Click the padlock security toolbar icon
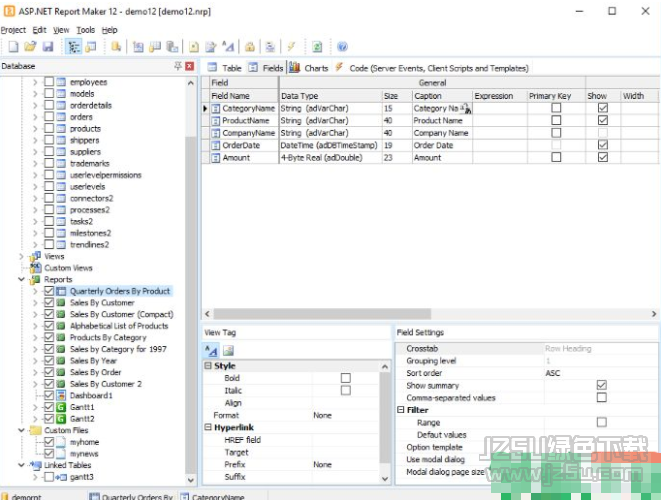 (250, 46)
